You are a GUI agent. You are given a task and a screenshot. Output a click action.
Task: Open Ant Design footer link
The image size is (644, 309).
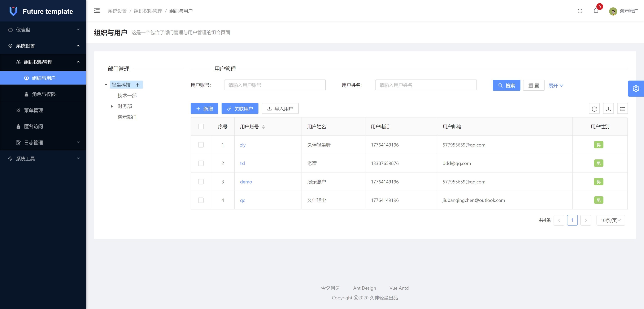click(x=365, y=288)
